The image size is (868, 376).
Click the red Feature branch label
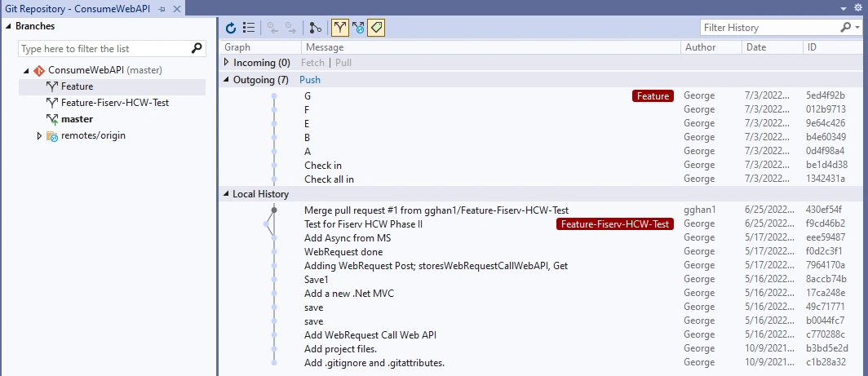pyautogui.click(x=653, y=96)
